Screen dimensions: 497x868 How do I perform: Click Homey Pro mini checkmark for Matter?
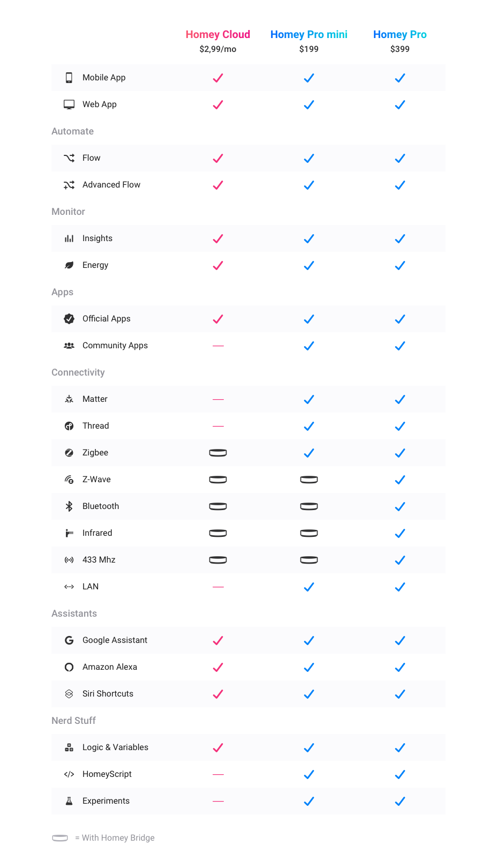pyautogui.click(x=309, y=399)
